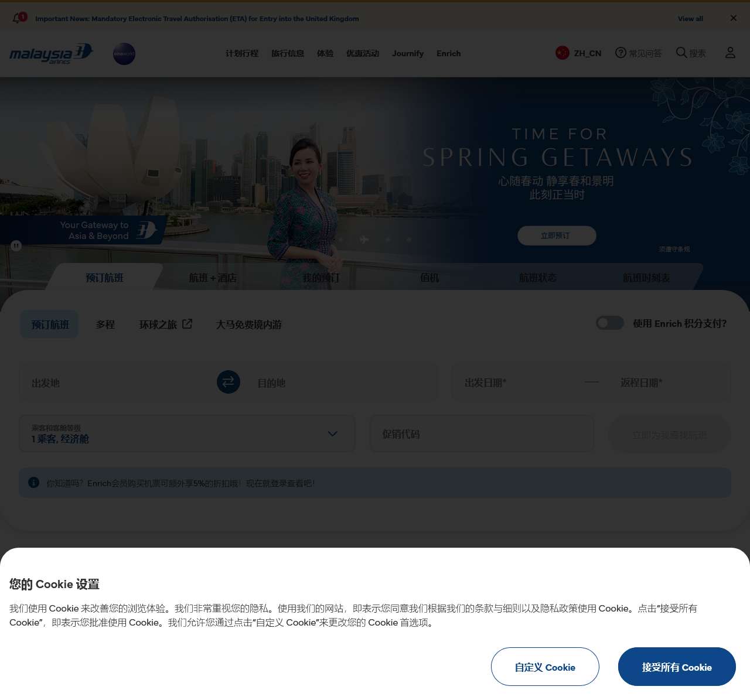The height and width of the screenshot is (700, 750).
Task: Click the 促销代码 promo code field
Action: (x=482, y=434)
